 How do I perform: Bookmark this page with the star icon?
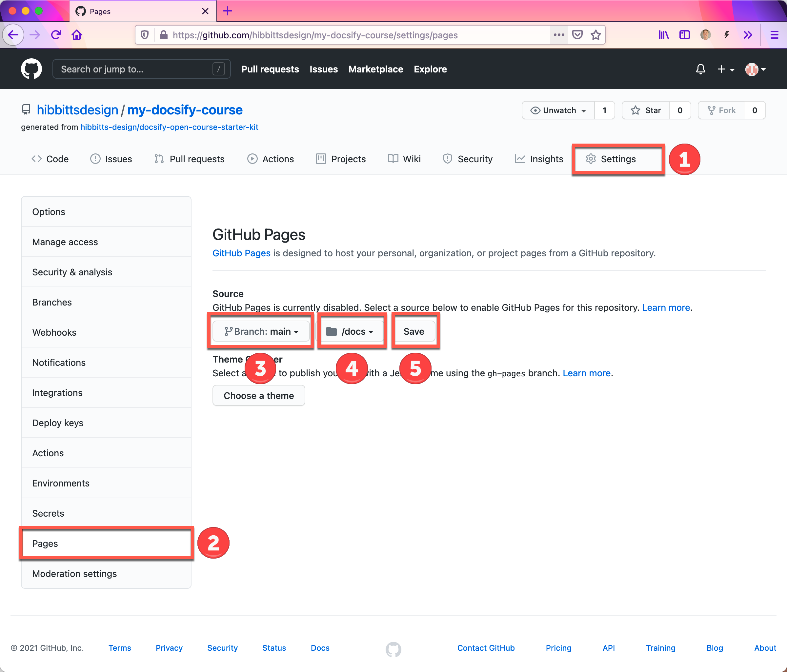(595, 35)
